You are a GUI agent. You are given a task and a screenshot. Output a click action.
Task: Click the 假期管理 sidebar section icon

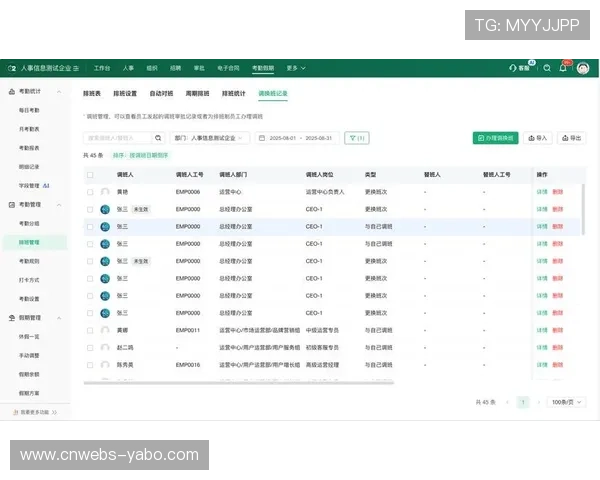click(12, 318)
